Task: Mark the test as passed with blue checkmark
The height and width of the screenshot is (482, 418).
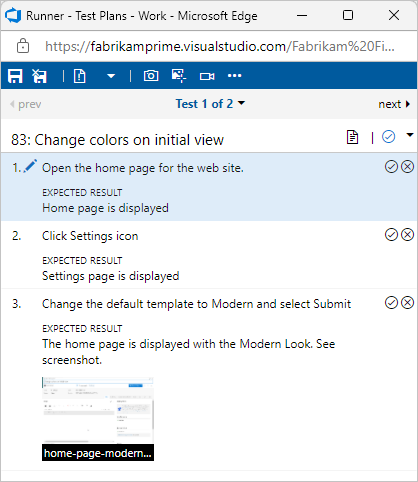Action: tap(389, 137)
